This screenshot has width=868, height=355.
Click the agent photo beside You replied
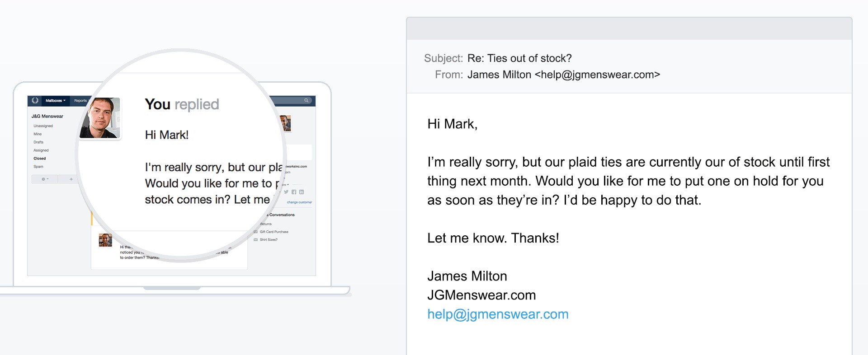tap(100, 117)
